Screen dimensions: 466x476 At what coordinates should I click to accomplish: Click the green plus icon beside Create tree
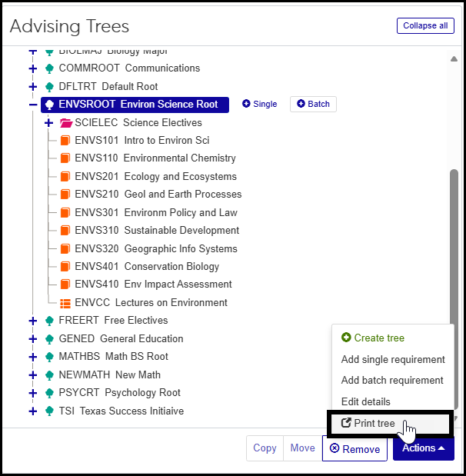[346, 338]
